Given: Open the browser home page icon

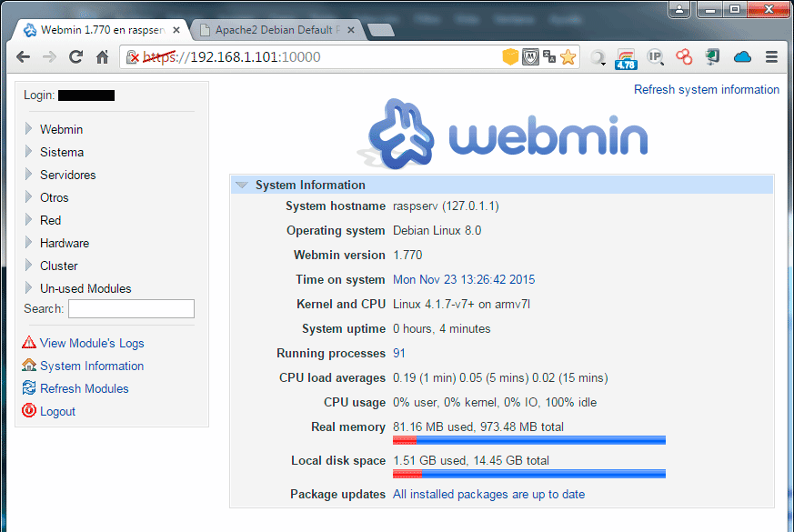Looking at the screenshot, I should coord(102,57).
